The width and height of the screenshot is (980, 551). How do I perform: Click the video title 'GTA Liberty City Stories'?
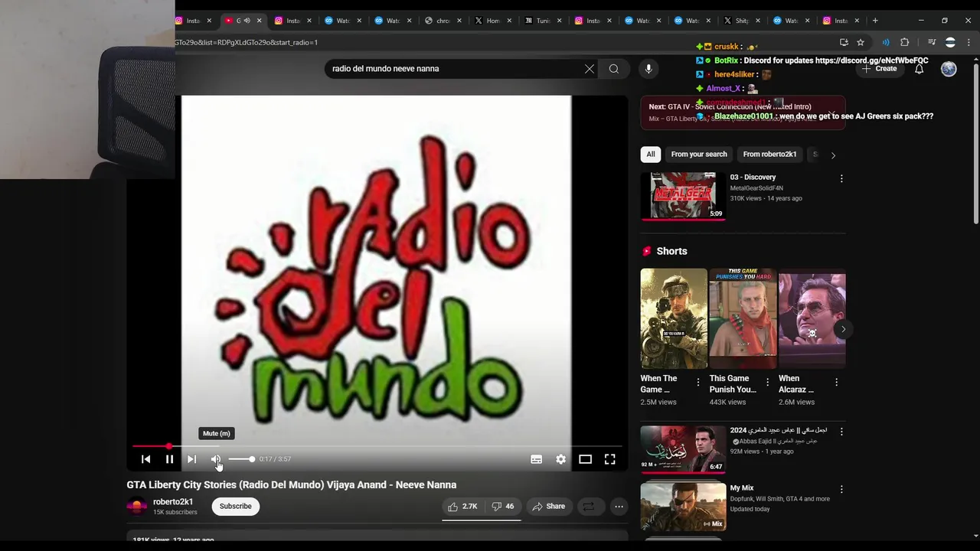coord(292,485)
